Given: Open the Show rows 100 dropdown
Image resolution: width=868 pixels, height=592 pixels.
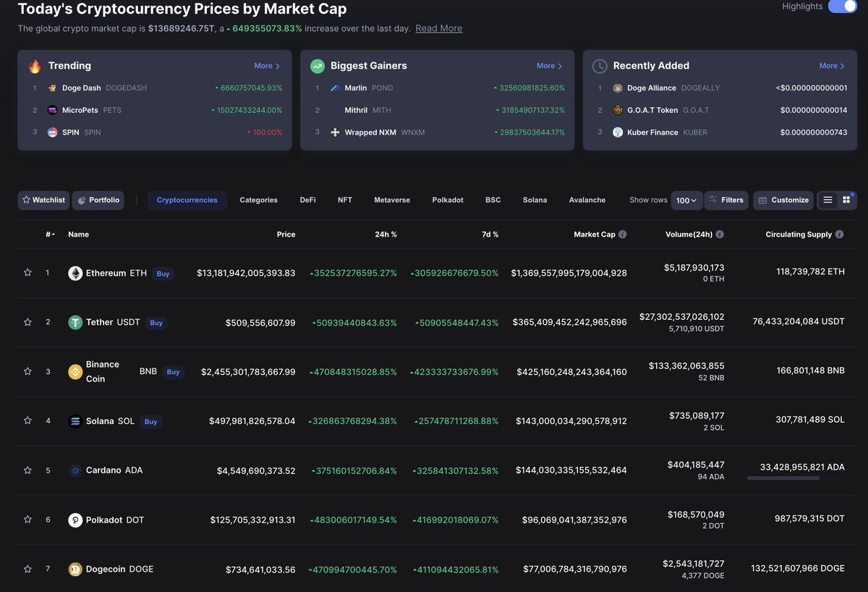Looking at the screenshot, I should click(x=686, y=200).
